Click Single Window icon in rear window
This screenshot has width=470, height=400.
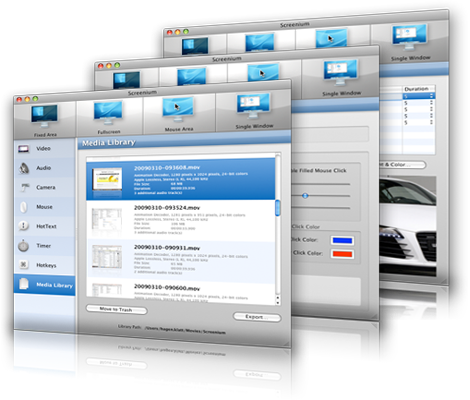pyautogui.click(x=410, y=37)
